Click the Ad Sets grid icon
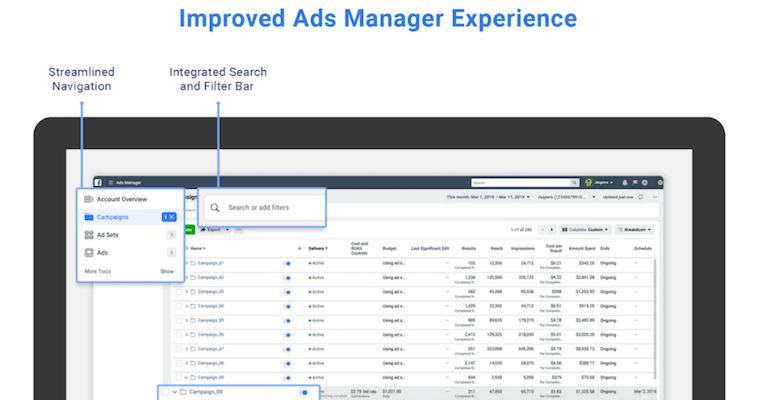 [89, 235]
